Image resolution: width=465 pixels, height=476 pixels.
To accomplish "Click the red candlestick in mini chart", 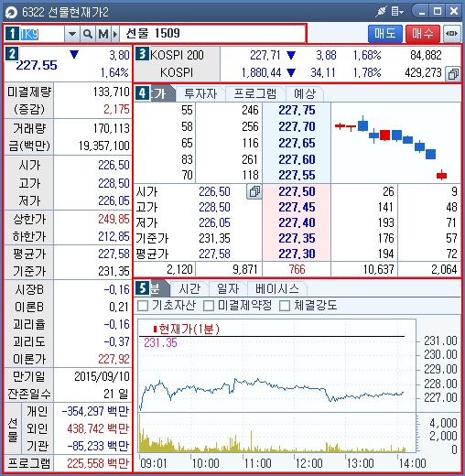I will pos(384,135).
